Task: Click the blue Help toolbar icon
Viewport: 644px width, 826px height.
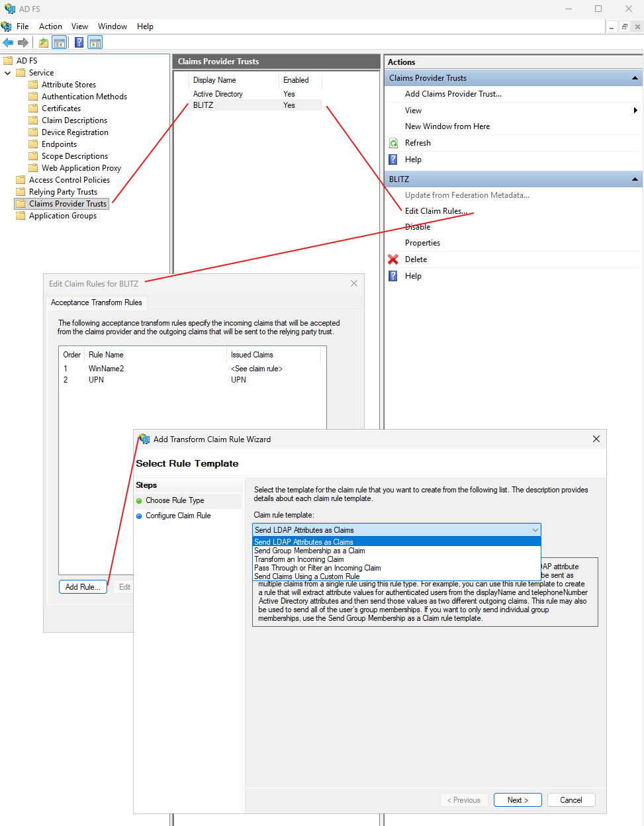Action: 79,42
